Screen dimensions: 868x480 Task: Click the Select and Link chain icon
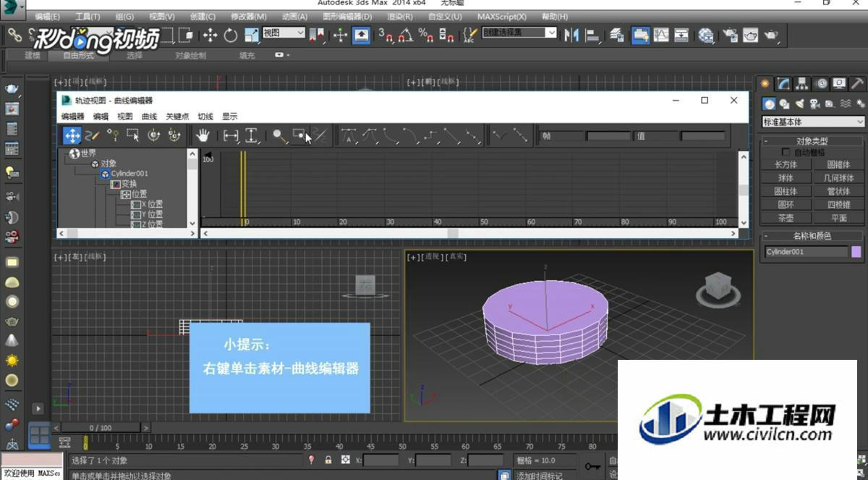tap(14, 34)
